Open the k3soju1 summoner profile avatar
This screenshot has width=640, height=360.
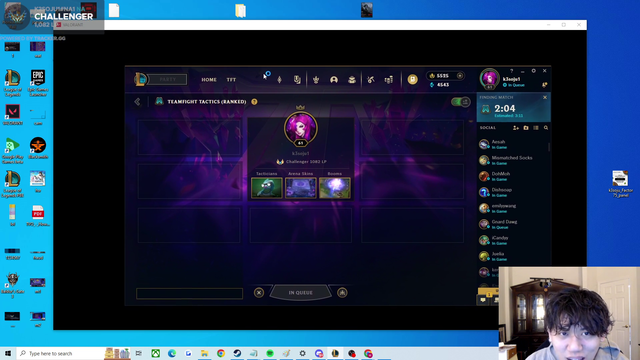click(x=489, y=79)
